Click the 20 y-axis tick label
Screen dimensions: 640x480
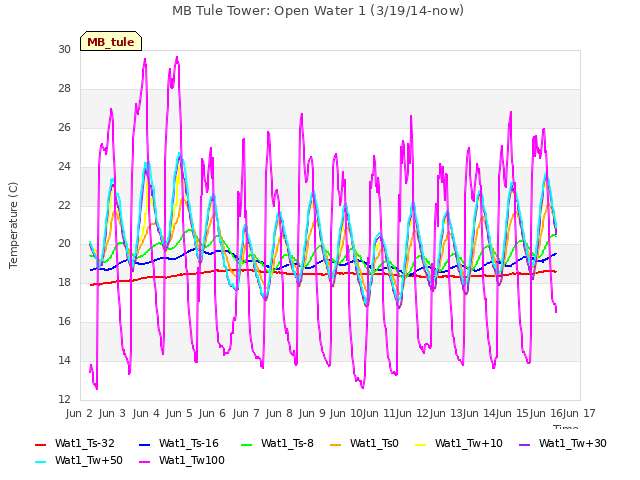click(64, 244)
